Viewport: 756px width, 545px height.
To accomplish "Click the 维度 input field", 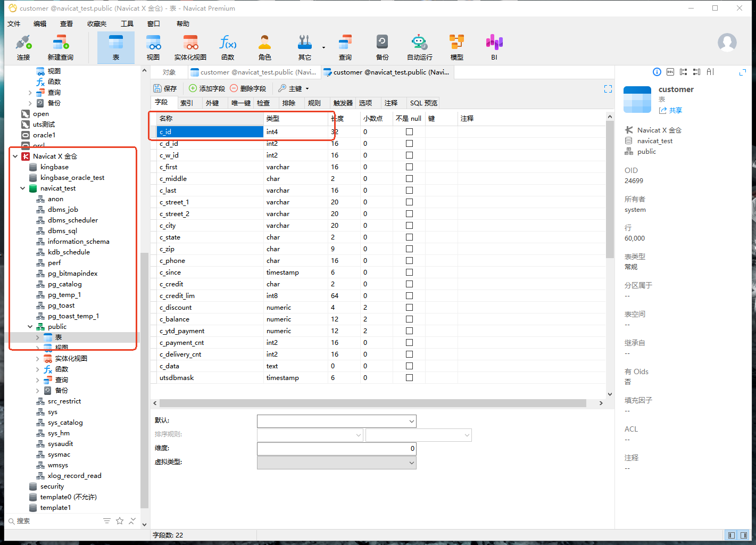I will pos(336,449).
